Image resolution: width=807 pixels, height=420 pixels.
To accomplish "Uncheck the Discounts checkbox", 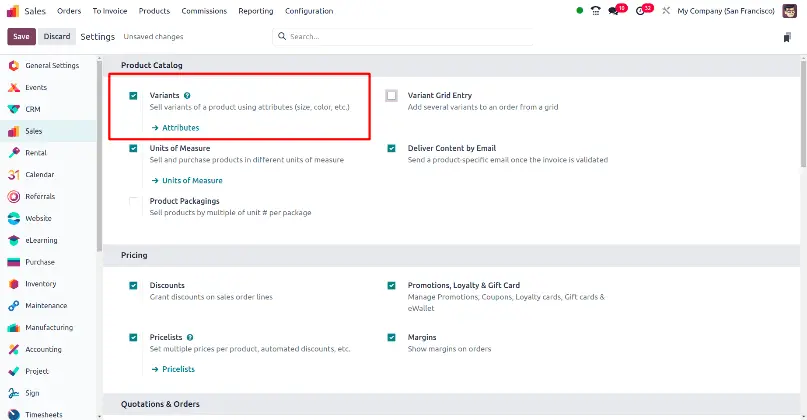I will pyautogui.click(x=133, y=285).
